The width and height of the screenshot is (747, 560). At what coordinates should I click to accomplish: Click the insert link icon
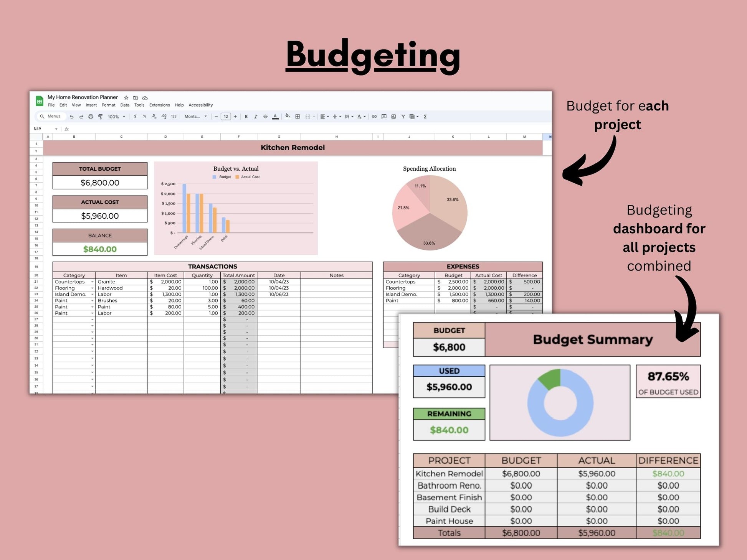[374, 117]
